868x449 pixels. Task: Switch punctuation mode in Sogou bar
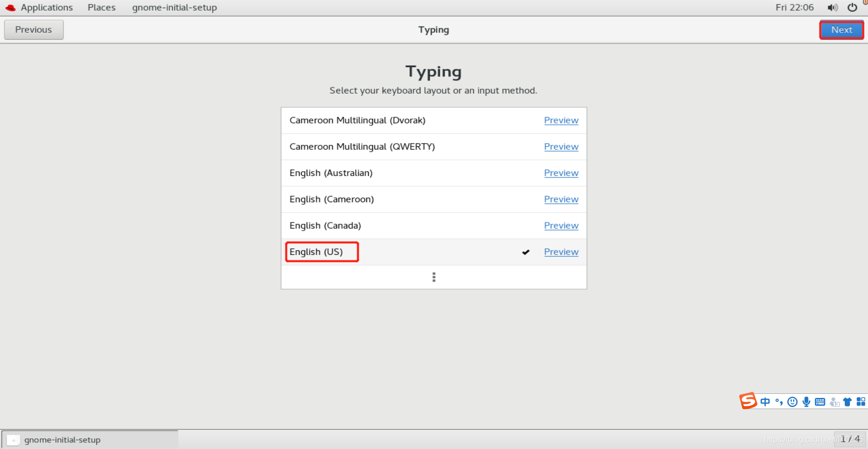tap(779, 402)
